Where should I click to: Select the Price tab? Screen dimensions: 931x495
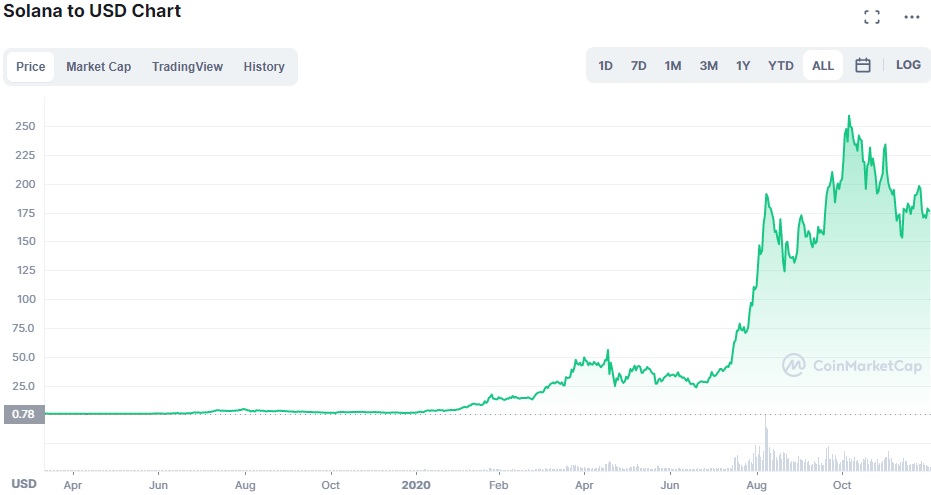[30, 66]
